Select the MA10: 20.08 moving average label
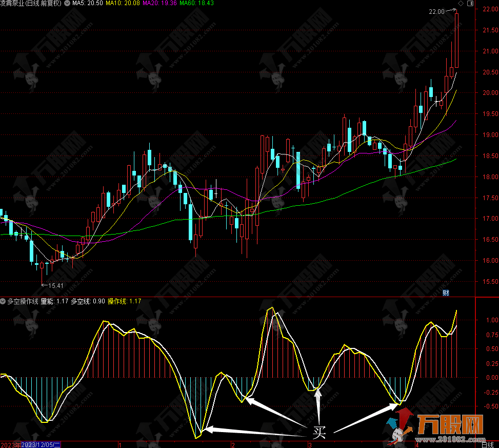The height and width of the screenshot is (448, 499). (123, 3)
